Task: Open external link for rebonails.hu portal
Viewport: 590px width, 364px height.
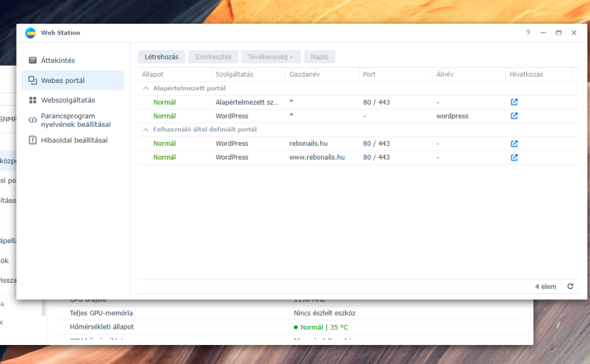Action: click(x=514, y=143)
